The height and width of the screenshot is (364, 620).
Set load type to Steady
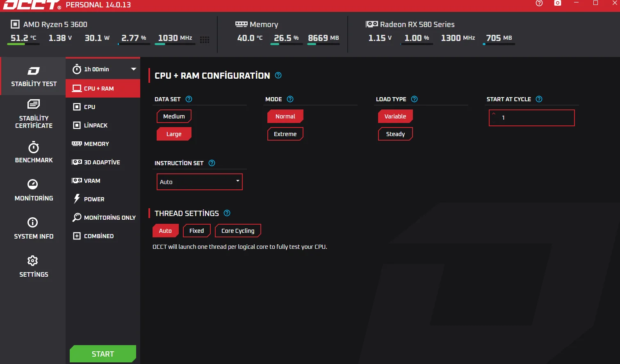(x=395, y=134)
